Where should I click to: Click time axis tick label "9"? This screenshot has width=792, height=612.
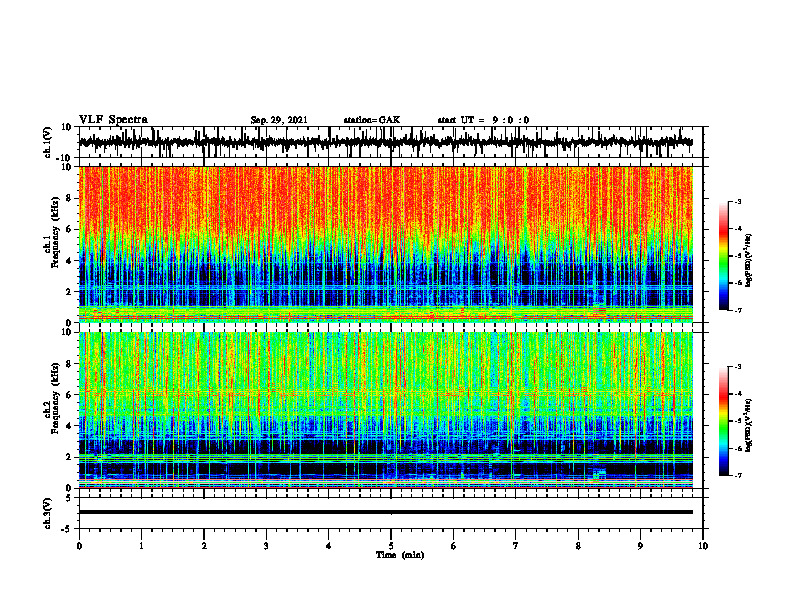click(x=640, y=546)
